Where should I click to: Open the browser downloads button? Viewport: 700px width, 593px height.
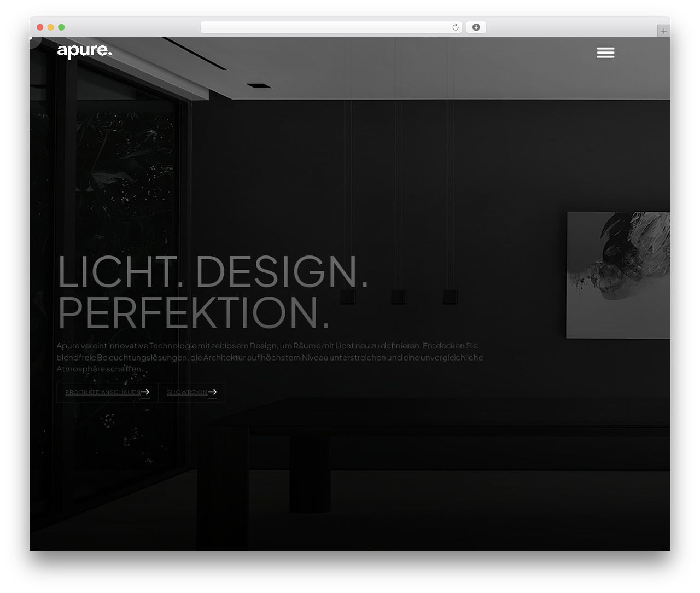(476, 27)
